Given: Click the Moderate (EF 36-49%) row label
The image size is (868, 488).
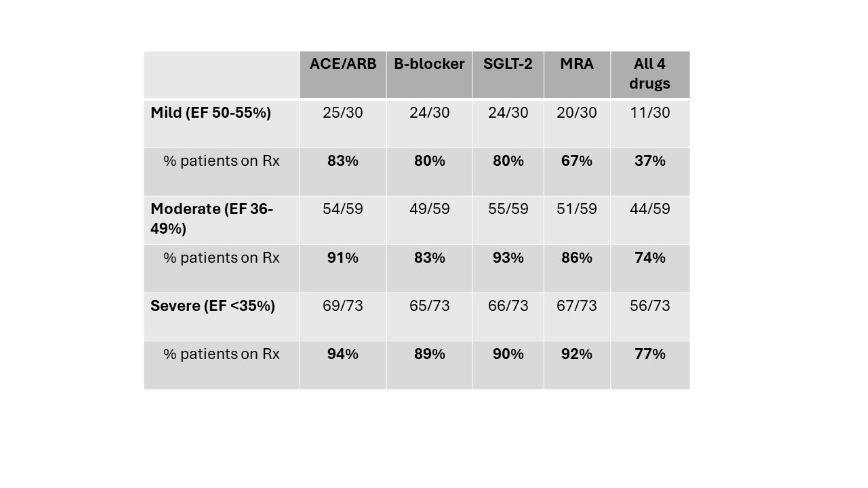Looking at the screenshot, I should [x=212, y=218].
